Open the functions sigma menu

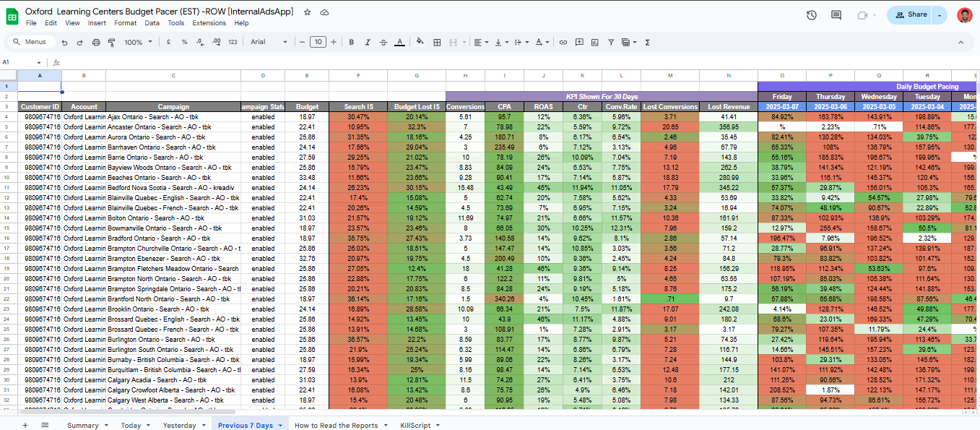tap(647, 43)
